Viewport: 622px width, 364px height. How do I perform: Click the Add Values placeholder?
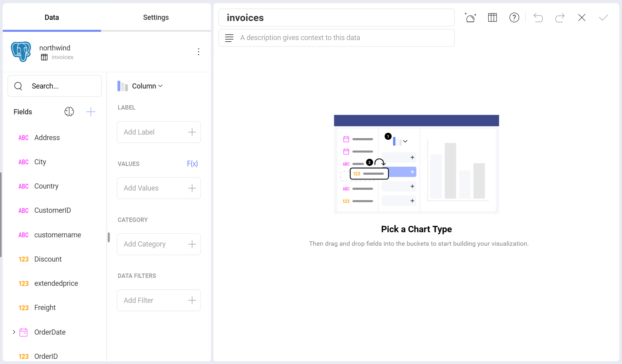[141, 188]
